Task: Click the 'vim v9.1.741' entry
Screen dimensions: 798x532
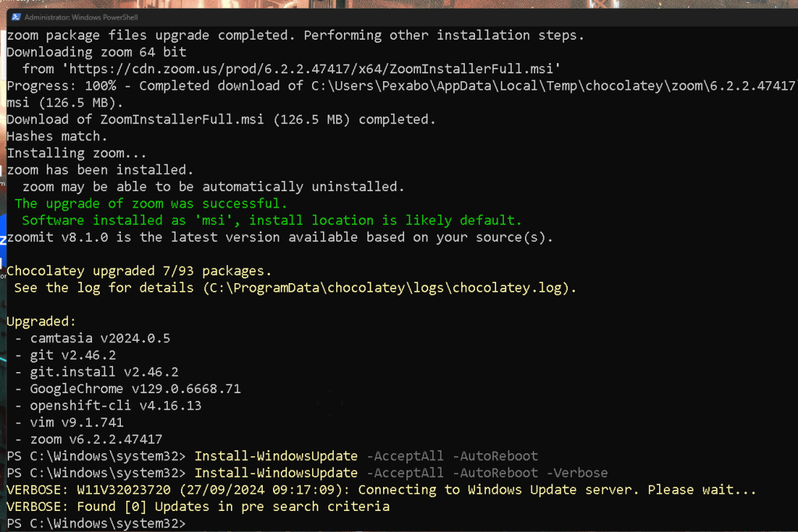Action: (77, 422)
